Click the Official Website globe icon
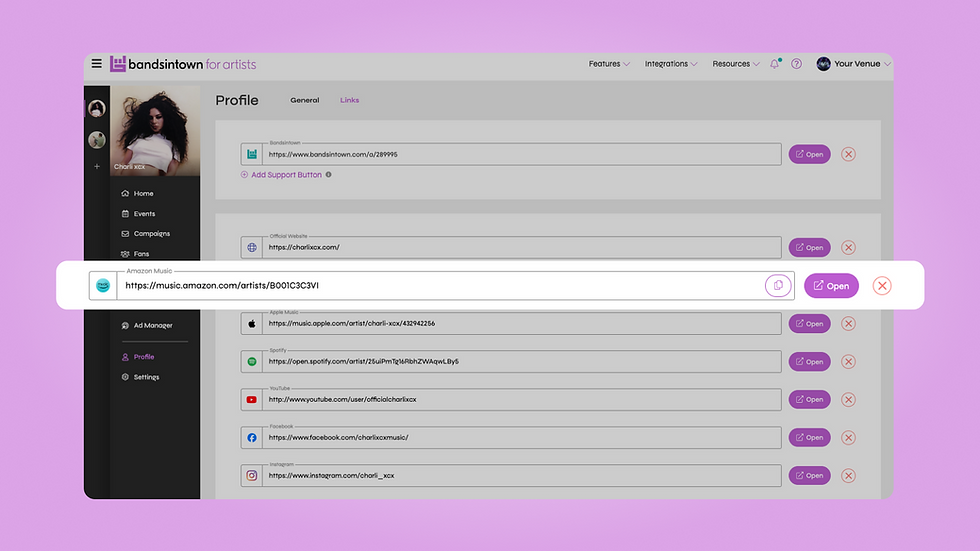 click(252, 247)
